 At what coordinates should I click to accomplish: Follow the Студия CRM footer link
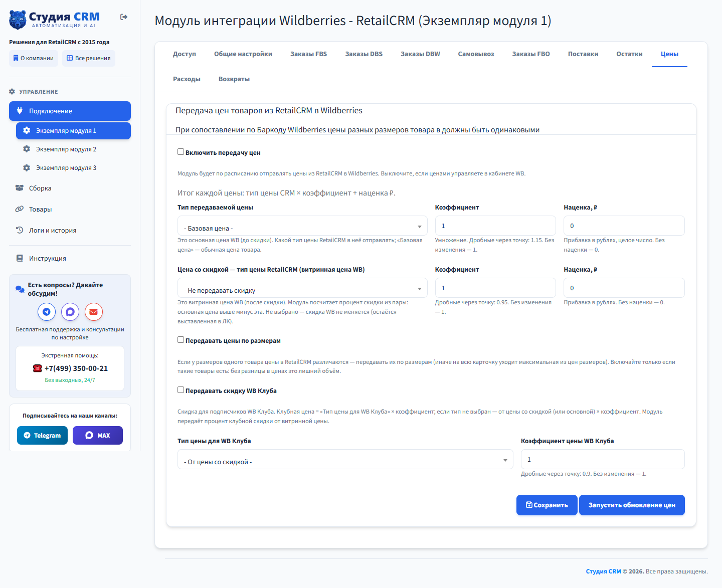click(603, 571)
